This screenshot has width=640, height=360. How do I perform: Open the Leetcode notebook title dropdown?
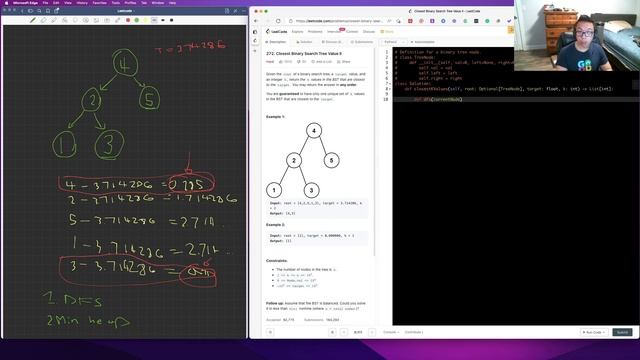[x=125, y=11]
